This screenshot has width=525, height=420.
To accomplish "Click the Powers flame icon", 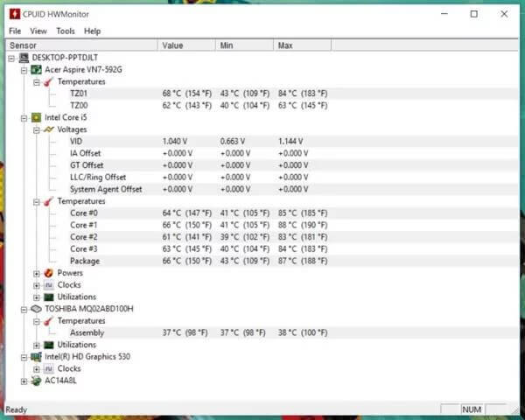I will (48, 273).
